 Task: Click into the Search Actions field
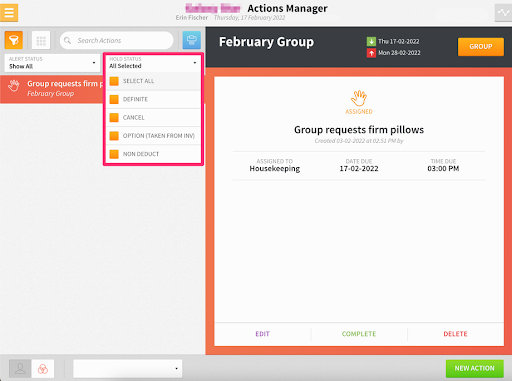[117, 41]
